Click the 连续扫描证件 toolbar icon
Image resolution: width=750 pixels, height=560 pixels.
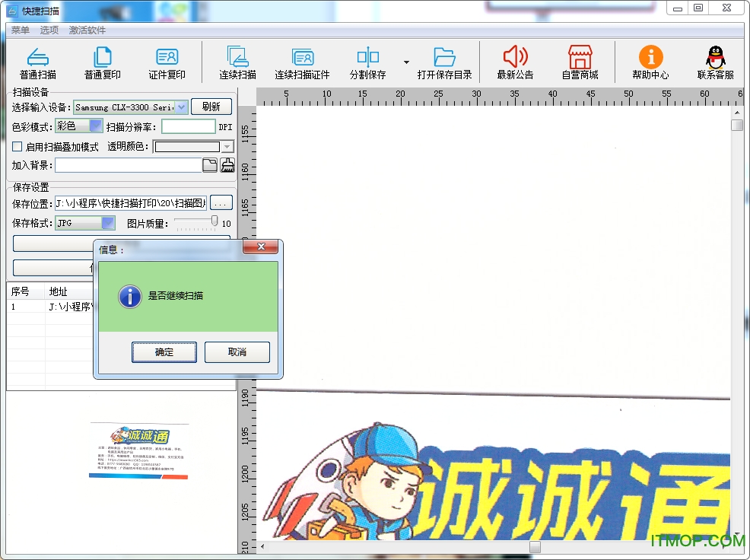coord(302,57)
